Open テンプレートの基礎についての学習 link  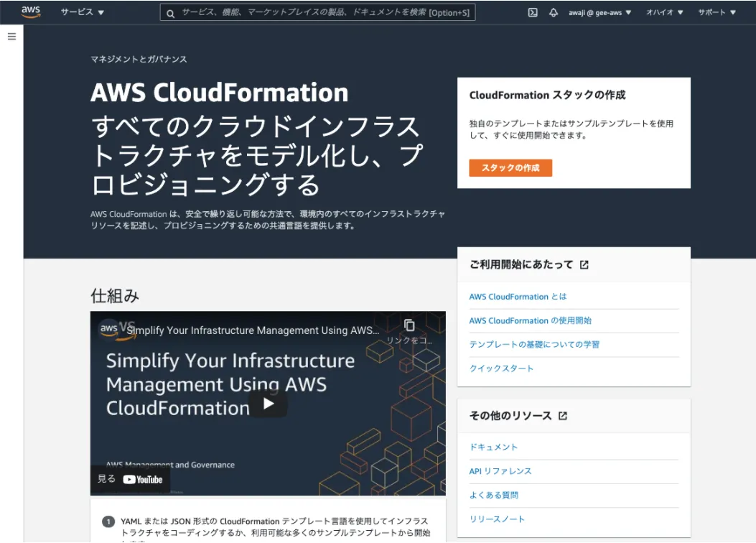pos(534,344)
